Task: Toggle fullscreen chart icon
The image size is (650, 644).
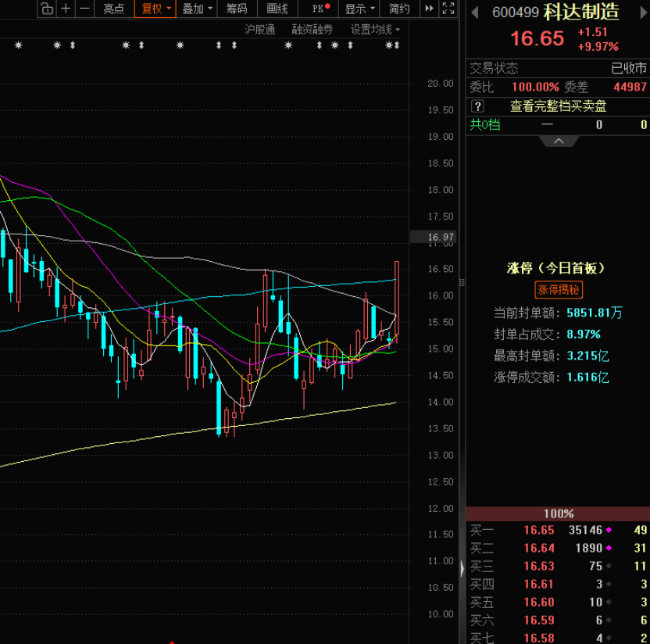Action: pos(448,9)
